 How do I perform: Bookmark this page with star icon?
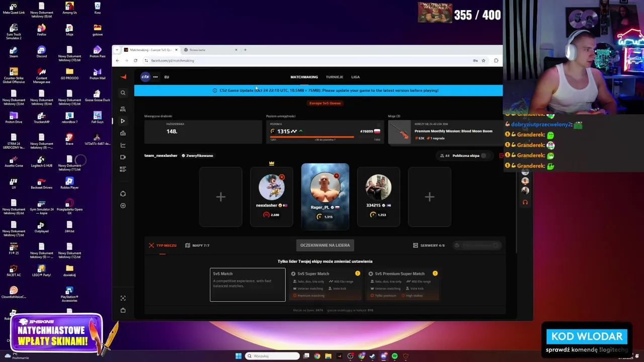(484, 60)
